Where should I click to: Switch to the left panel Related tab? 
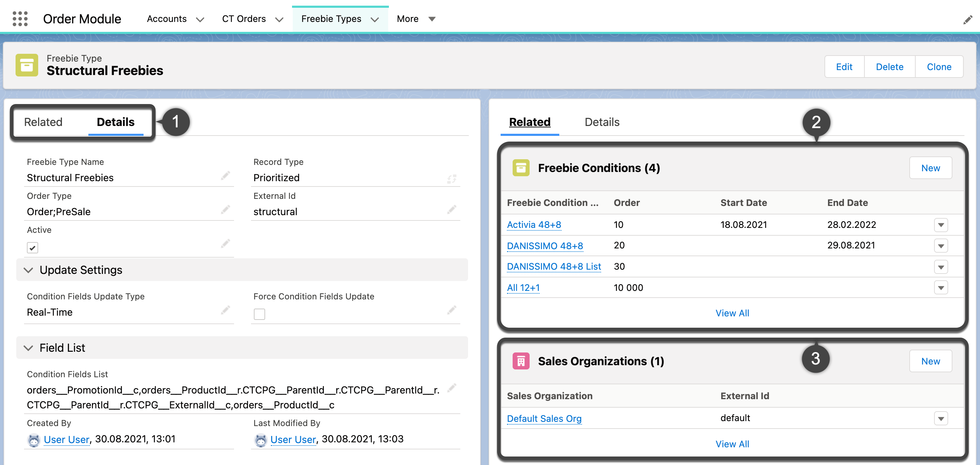coord(43,122)
